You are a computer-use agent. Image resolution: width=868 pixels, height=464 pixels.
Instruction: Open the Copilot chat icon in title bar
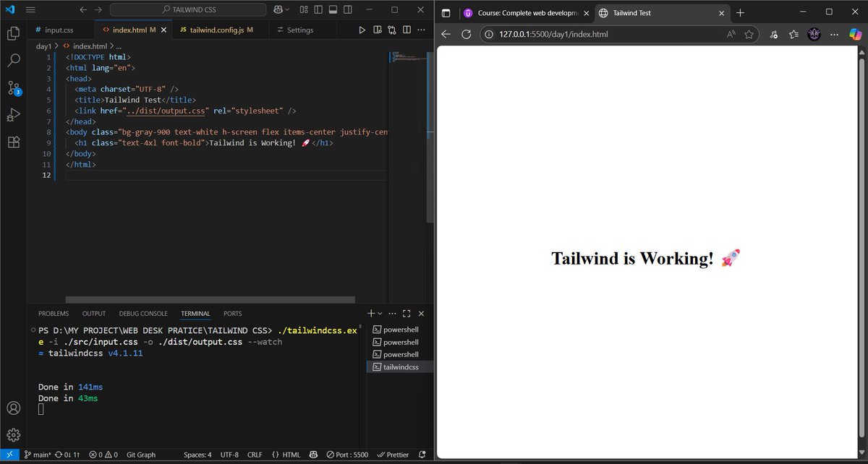pyautogui.click(x=278, y=10)
